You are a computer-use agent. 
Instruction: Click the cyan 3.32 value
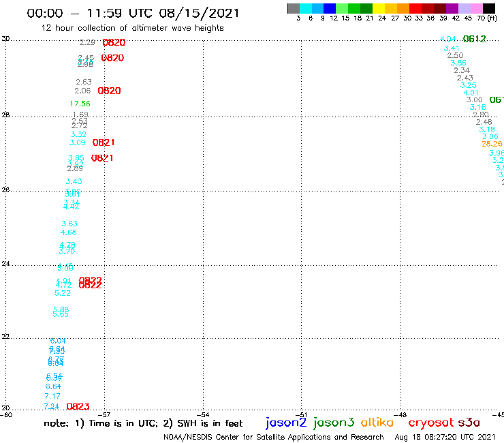coord(78,134)
